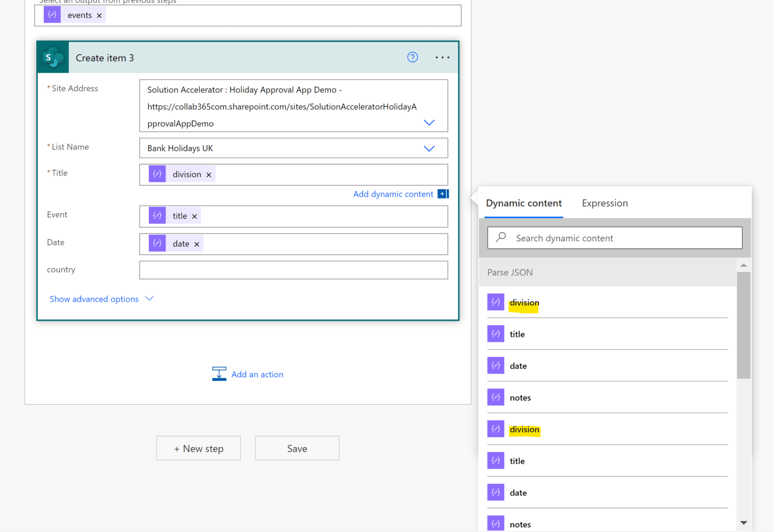Open the Create item 3 ellipsis menu
Image resolution: width=773 pixels, height=532 pixels.
point(442,57)
